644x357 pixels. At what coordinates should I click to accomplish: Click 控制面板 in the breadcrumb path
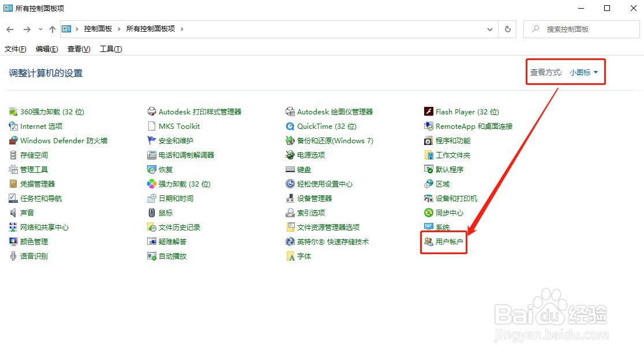pos(98,29)
